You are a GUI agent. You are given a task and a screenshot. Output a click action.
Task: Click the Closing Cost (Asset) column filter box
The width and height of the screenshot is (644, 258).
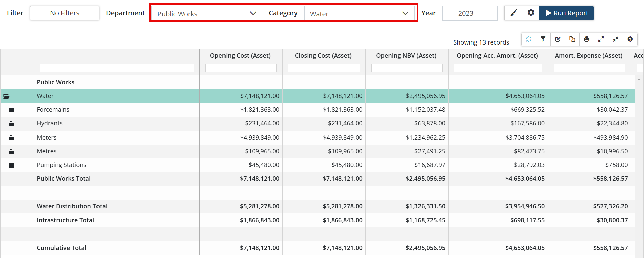click(x=324, y=68)
